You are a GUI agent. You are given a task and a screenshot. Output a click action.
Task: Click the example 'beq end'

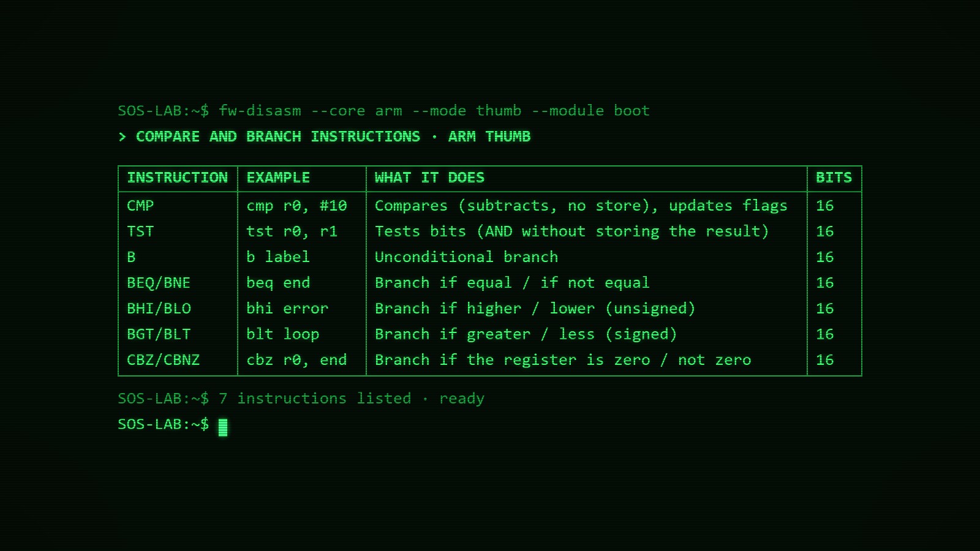278,283
